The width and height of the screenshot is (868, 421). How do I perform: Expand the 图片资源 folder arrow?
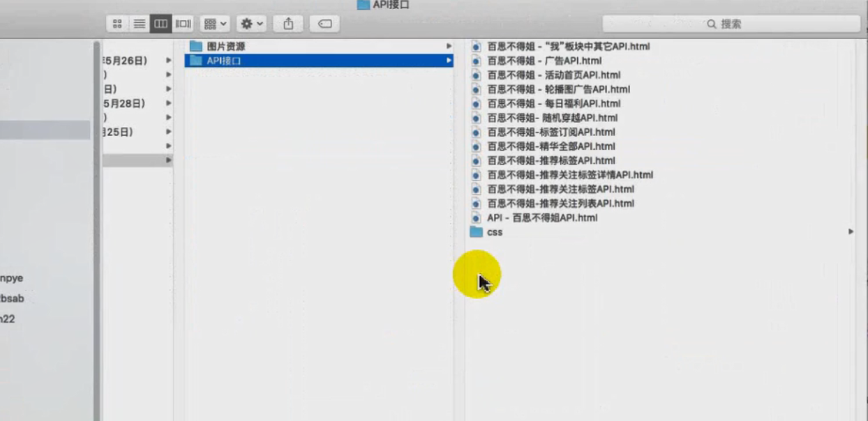(x=449, y=46)
